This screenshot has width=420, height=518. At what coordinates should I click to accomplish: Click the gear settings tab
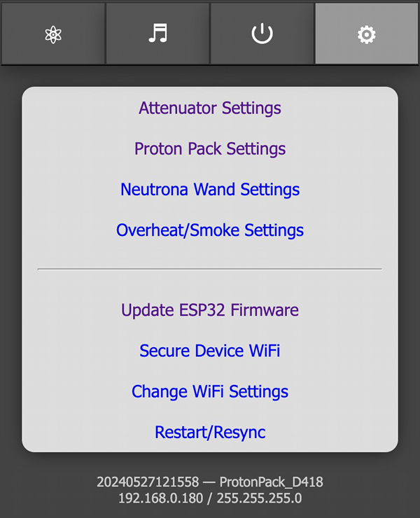367,34
